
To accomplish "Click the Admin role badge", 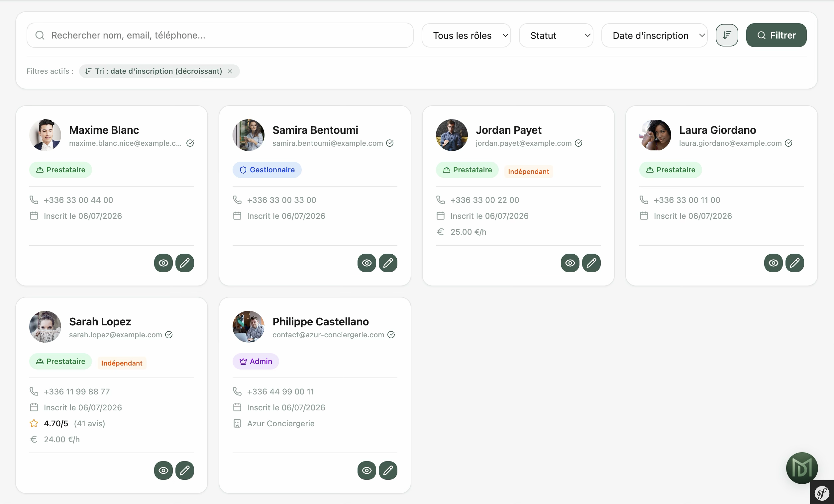I will point(256,361).
